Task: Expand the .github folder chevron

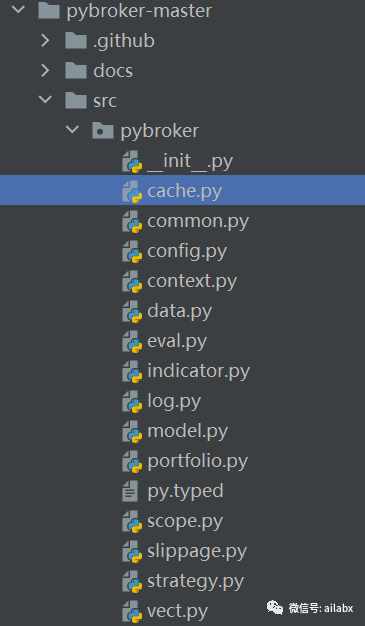Action: (45, 40)
